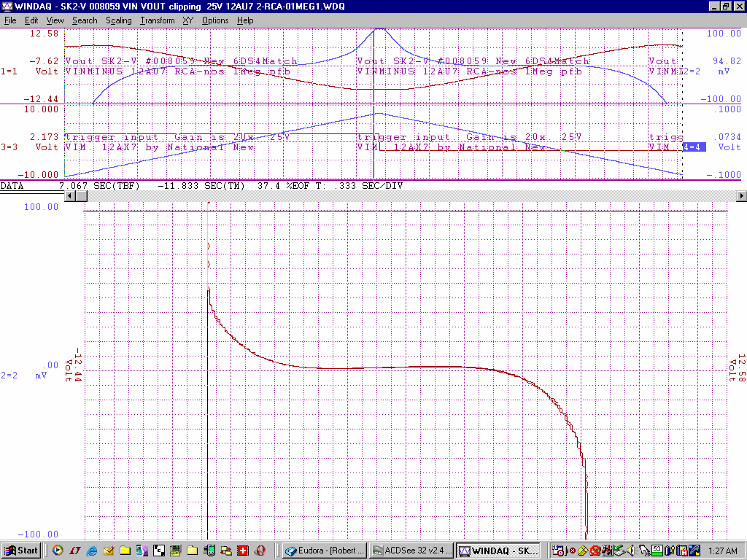The image size is (747, 560).
Task: Open the XY menu
Action: coord(188,20)
